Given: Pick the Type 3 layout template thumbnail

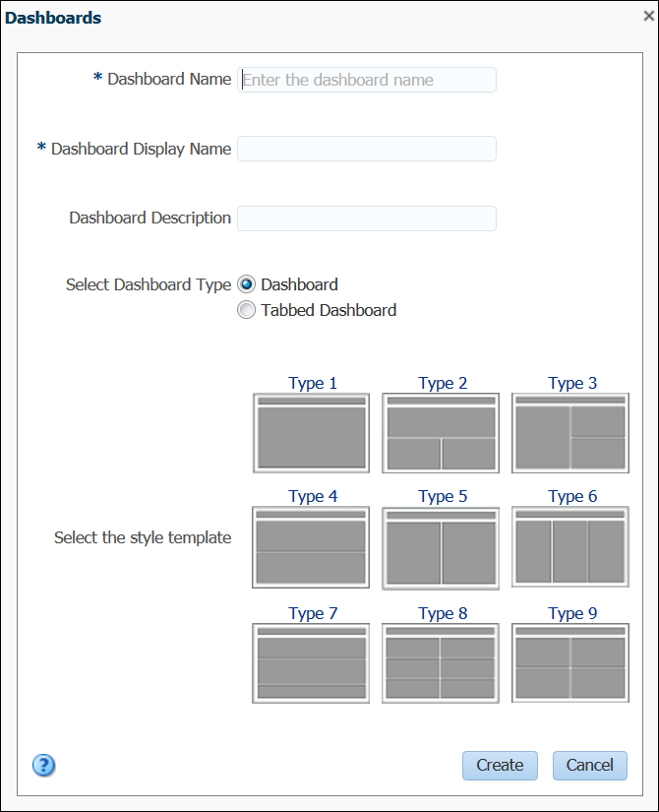Looking at the screenshot, I should click(x=570, y=433).
